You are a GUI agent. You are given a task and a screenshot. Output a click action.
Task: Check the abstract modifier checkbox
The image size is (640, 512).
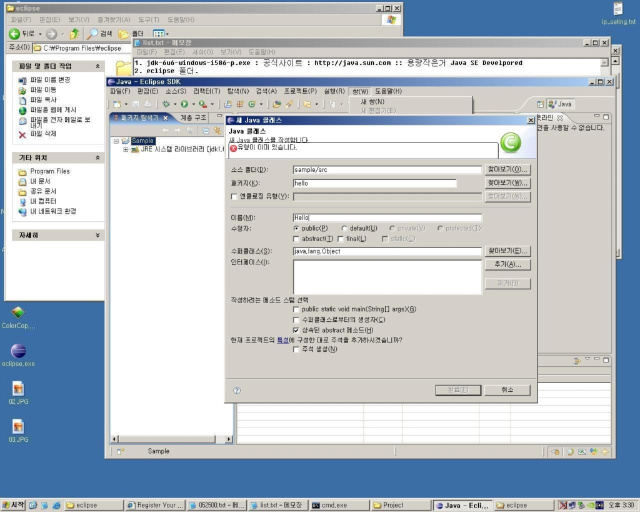[296, 238]
